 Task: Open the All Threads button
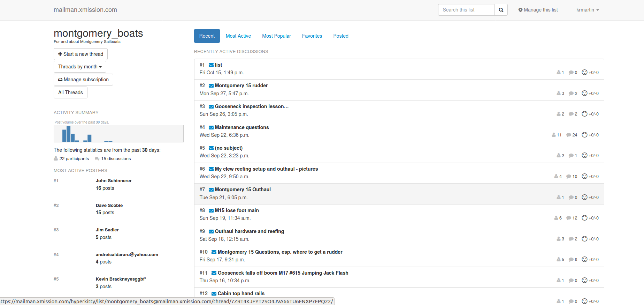pos(70,92)
